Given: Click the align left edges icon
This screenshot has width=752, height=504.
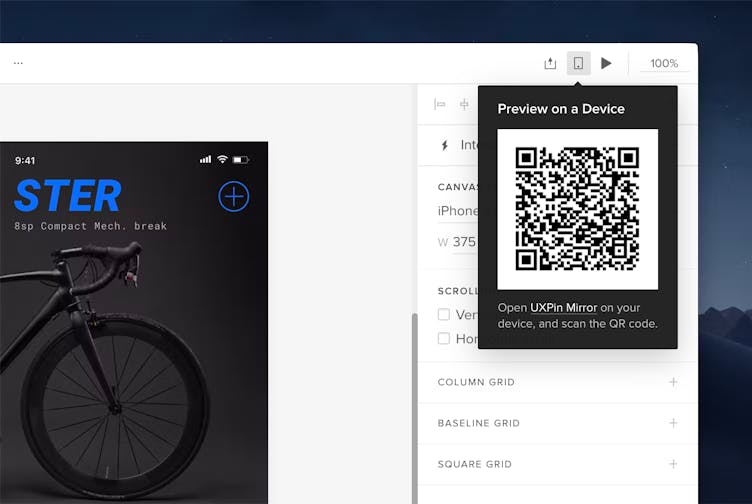Looking at the screenshot, I should coord(440,104).
